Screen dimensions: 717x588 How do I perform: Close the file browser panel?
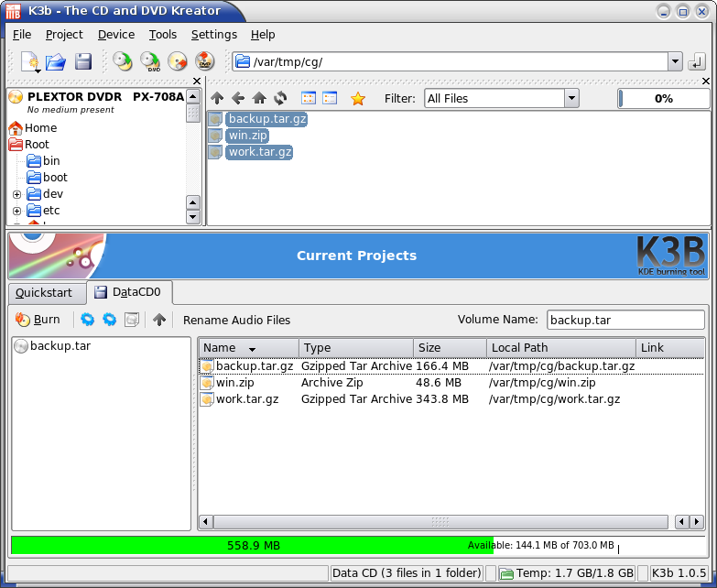[x=706, y=81]
